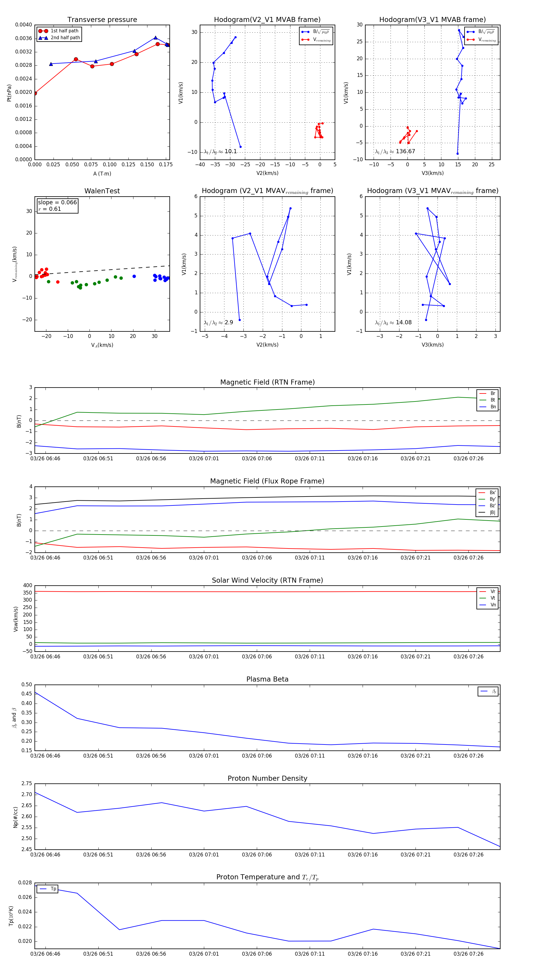Select the Bz' legend entry
The image size is (535, 980).
click(487, 506)
